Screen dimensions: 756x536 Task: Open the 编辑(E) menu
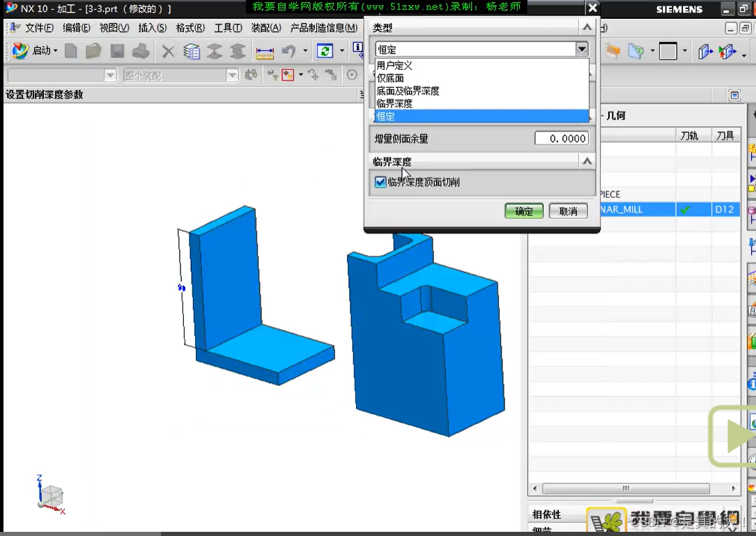click(76, 28)
